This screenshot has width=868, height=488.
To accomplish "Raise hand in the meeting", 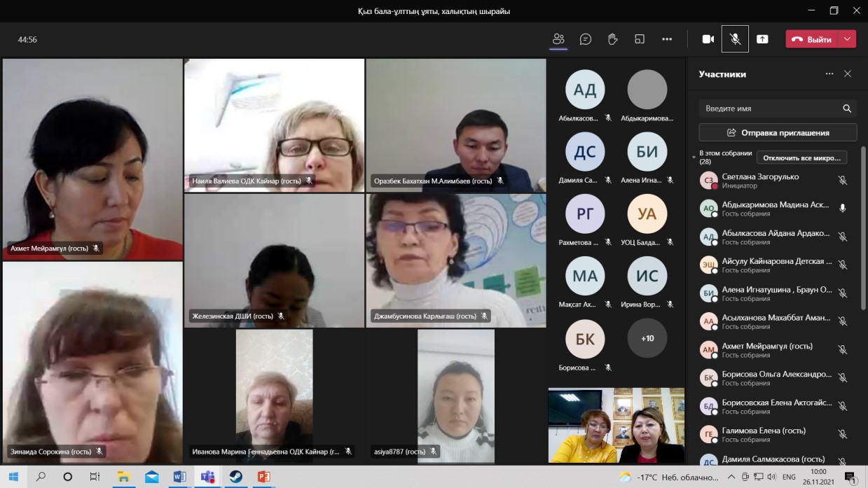I will click(612, 39).
